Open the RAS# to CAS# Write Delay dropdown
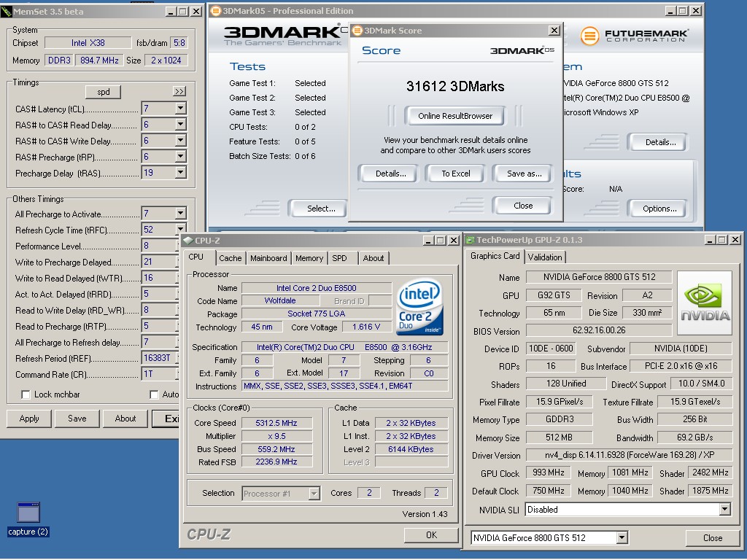Image resolution: width=747 pixels, height=560 pixels. 181,141
